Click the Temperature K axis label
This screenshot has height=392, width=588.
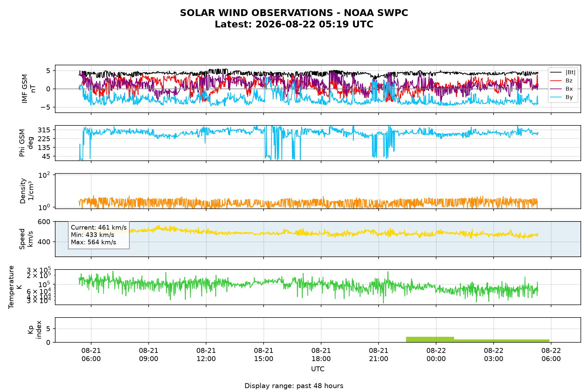point(15,287)
